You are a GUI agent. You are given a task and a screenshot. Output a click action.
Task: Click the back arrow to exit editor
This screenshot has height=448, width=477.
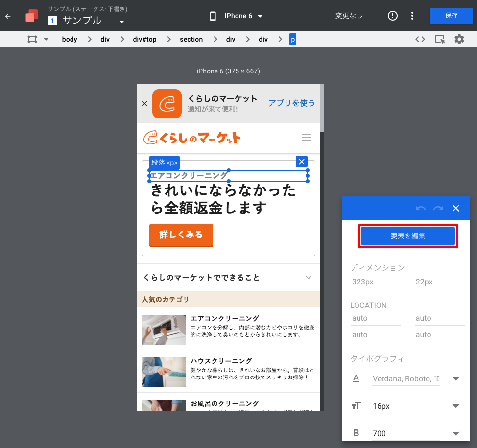[x=7, y=15]
